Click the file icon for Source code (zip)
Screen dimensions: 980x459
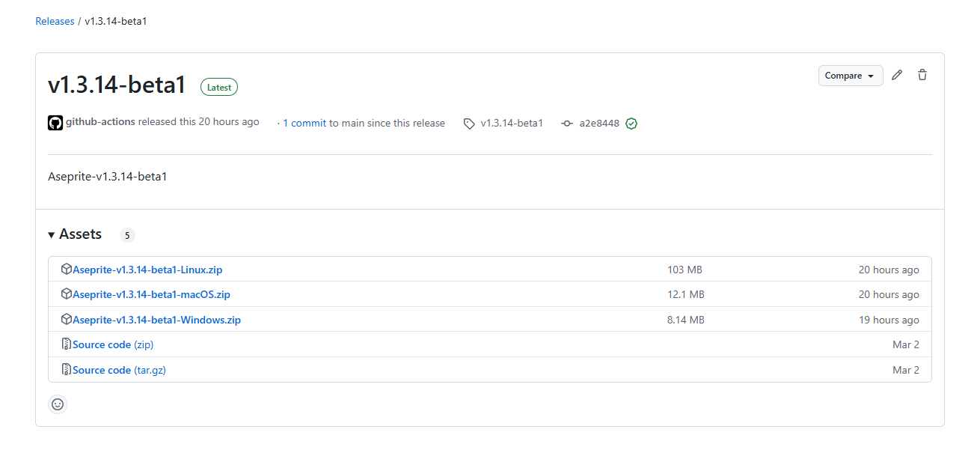pyautogui.click(x=67, y=344)
